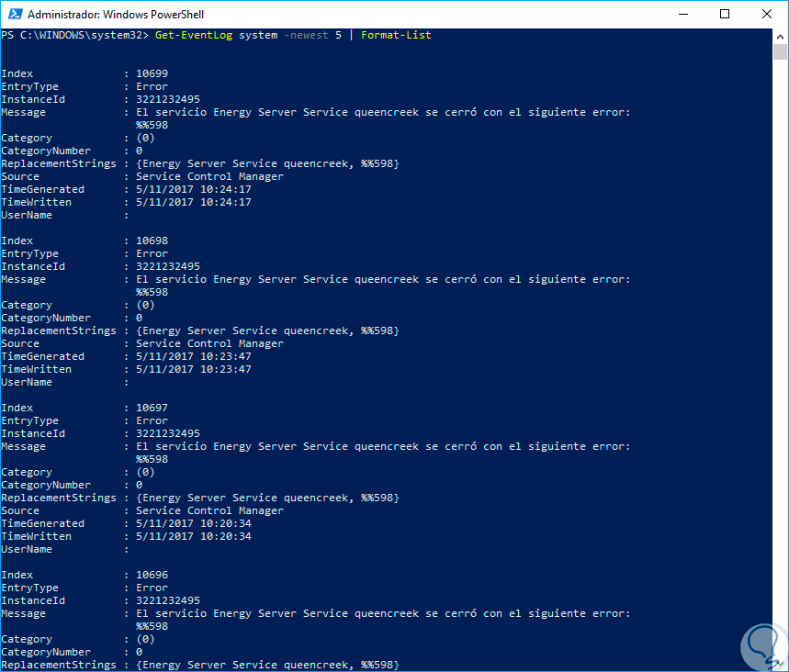Click the Message text of entry 10699

383,118
